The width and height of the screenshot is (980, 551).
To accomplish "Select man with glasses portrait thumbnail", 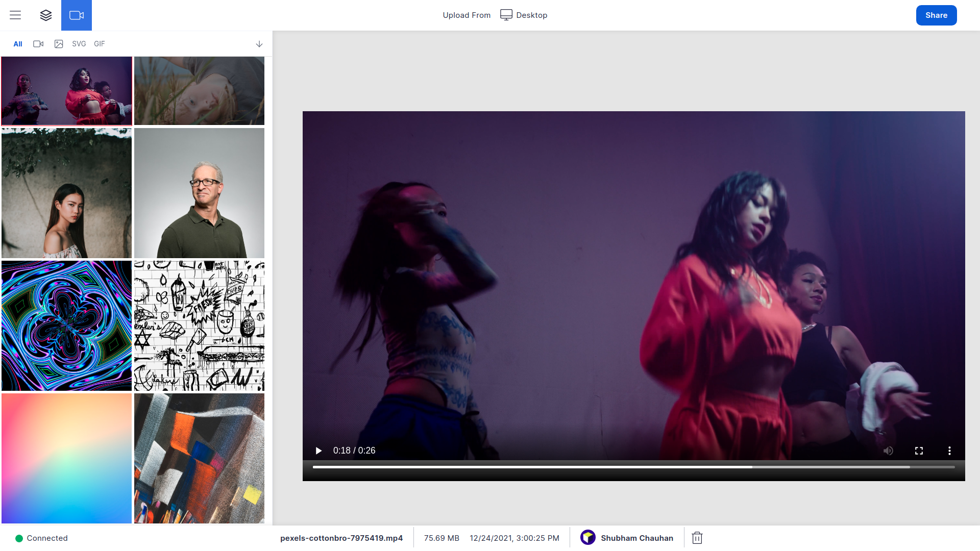I will [199, 193].
